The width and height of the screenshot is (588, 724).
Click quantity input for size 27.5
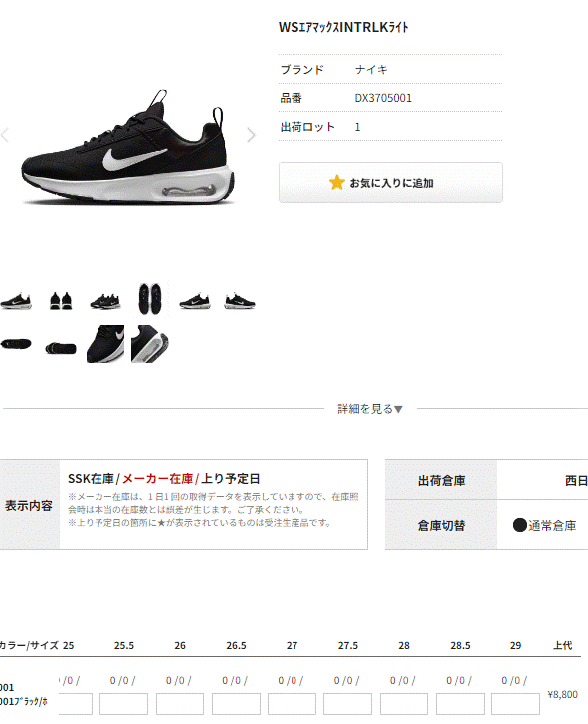point(347,704)
